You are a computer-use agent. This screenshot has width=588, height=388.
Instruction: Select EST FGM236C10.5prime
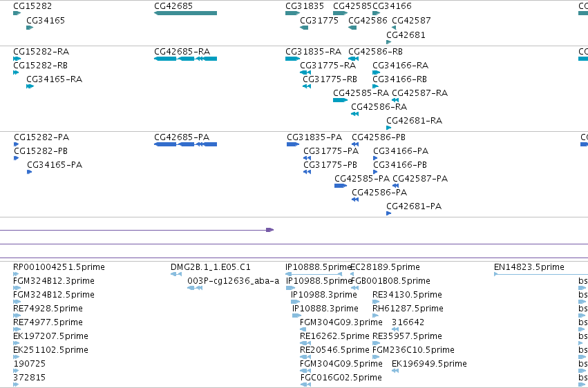coord(413,350)
